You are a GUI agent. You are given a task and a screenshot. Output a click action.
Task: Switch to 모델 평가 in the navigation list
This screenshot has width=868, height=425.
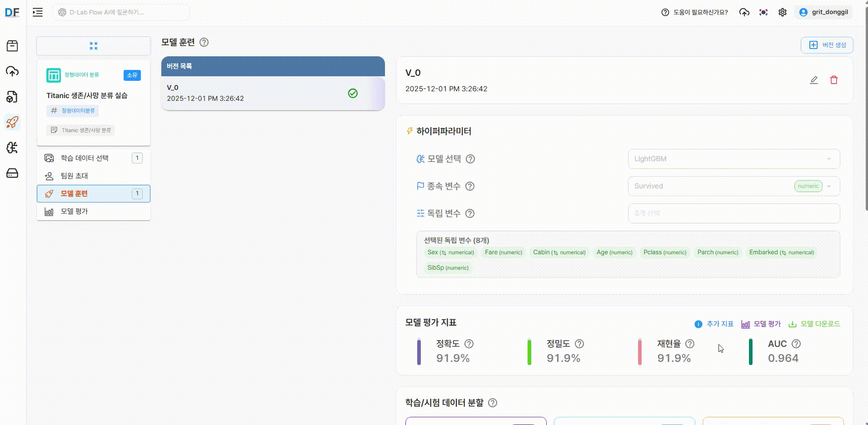coord(74,211)
